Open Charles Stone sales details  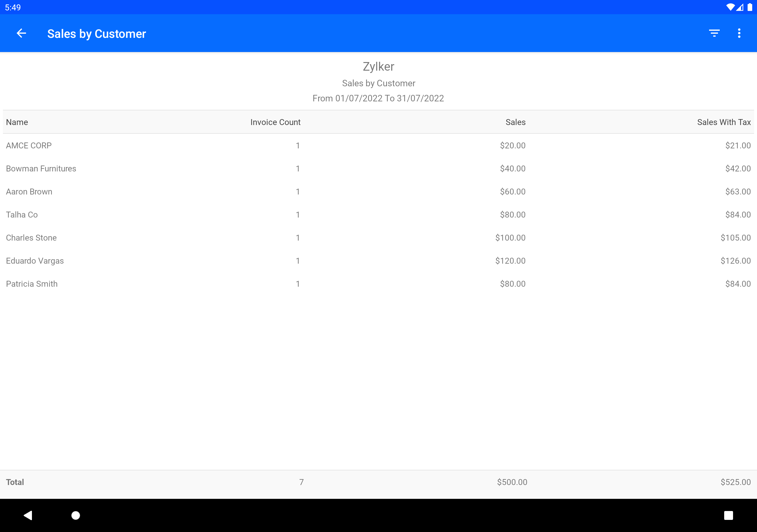click(378, 238)
